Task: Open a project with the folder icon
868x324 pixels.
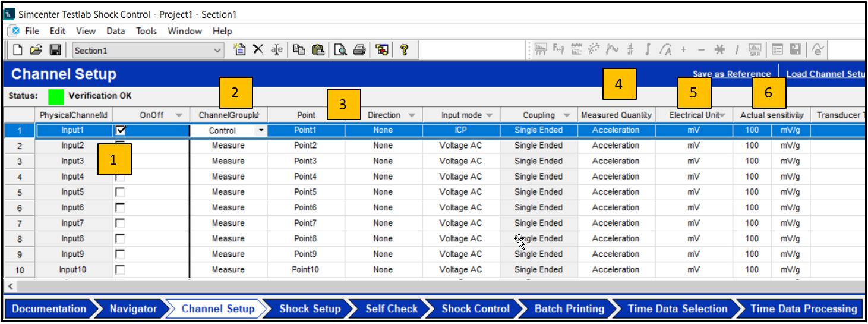Action: (x=36, y=51)
